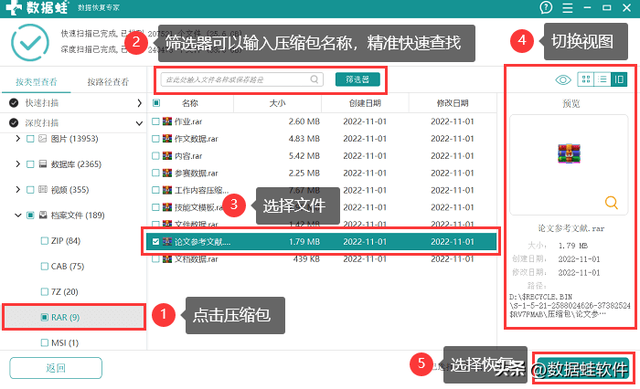Screen dimensions: 640x389
Task: Uncheck the 论文参考文献 checkbox
Action: pyautogui.click(x=156, y=242)
